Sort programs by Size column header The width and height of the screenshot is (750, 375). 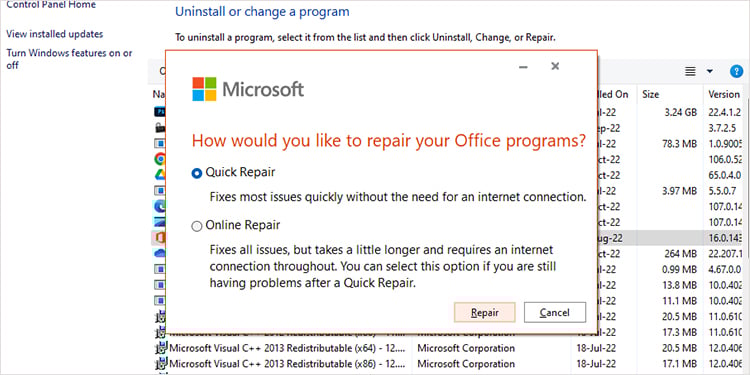651,94
